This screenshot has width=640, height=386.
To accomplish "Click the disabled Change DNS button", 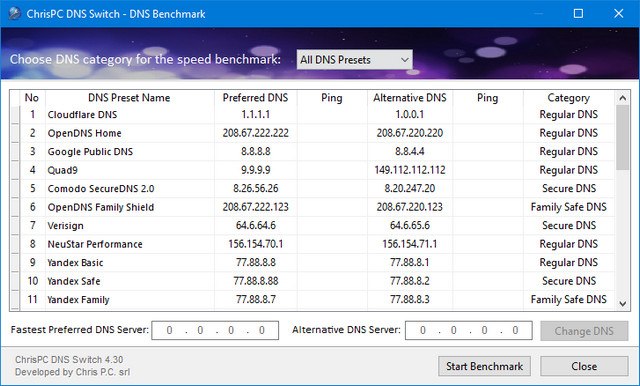I will pos(584,331).
